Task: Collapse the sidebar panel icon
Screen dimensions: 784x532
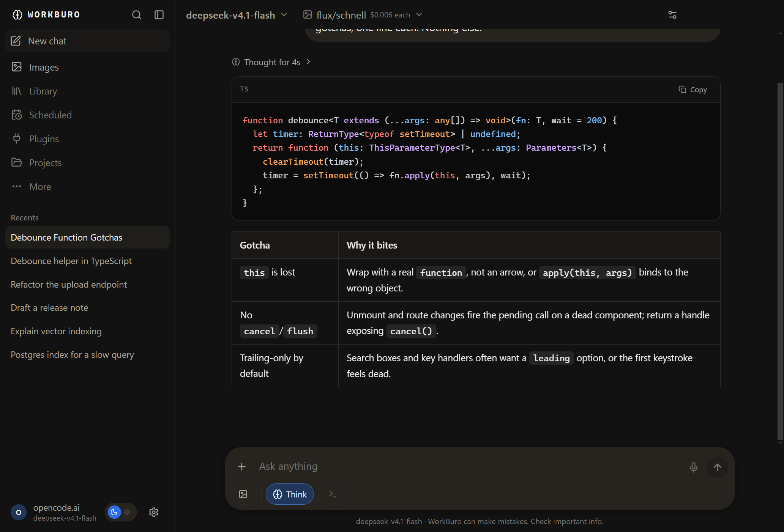Action: point(159,15)
